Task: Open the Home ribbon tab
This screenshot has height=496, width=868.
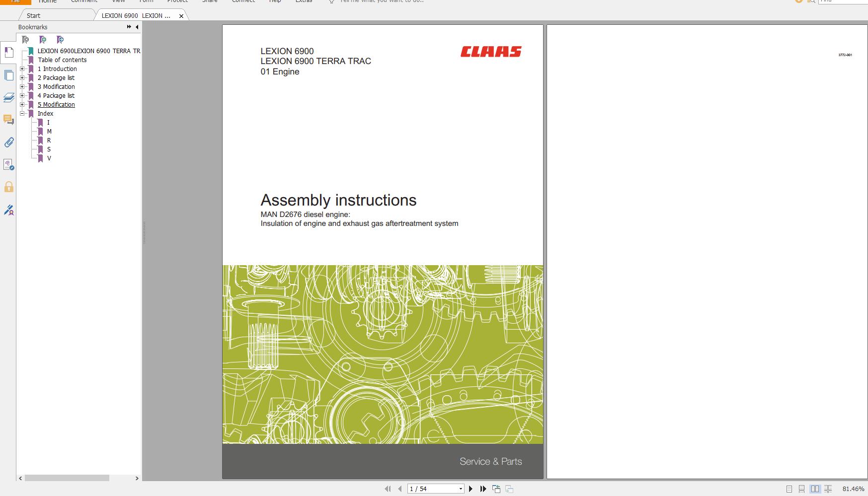Action: [x=48, y=1]
